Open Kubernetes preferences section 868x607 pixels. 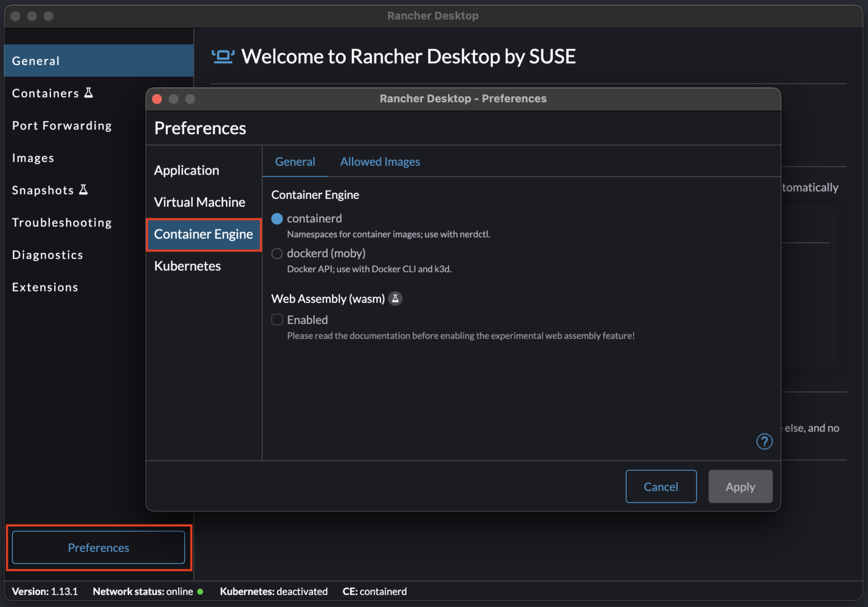tap(188, 266)
